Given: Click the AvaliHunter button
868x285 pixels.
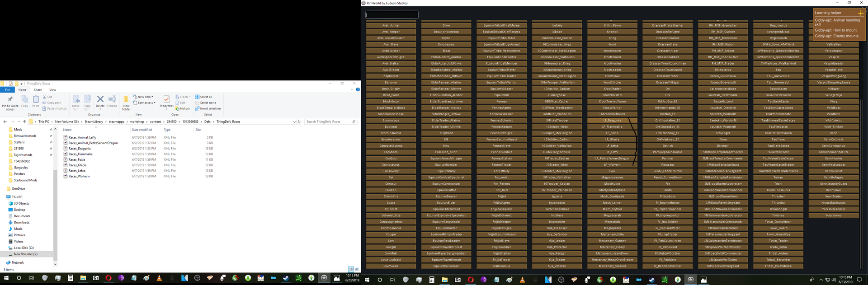Looking at the screenshot, I should (x=391, y=26).
